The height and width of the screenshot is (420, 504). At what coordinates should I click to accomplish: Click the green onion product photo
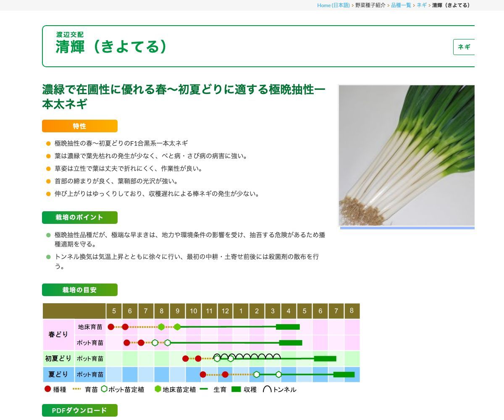coord(406,155)
